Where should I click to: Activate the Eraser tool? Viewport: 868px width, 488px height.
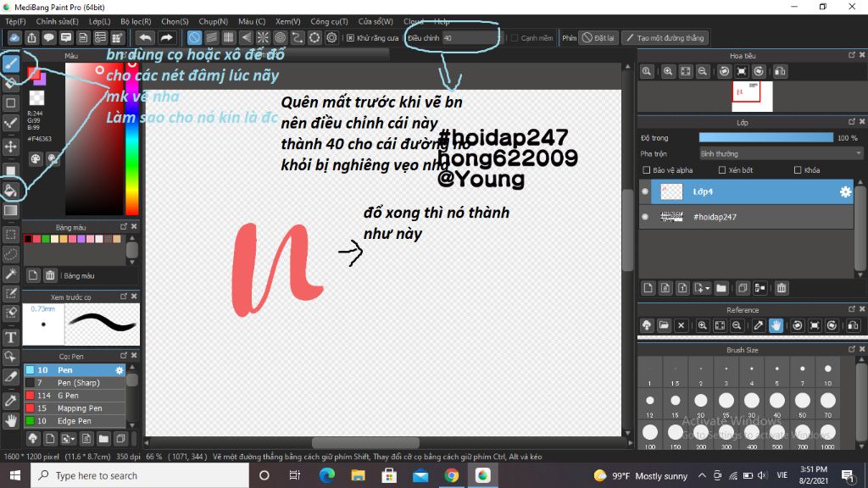pyautogui.click(x=12, y=82)
